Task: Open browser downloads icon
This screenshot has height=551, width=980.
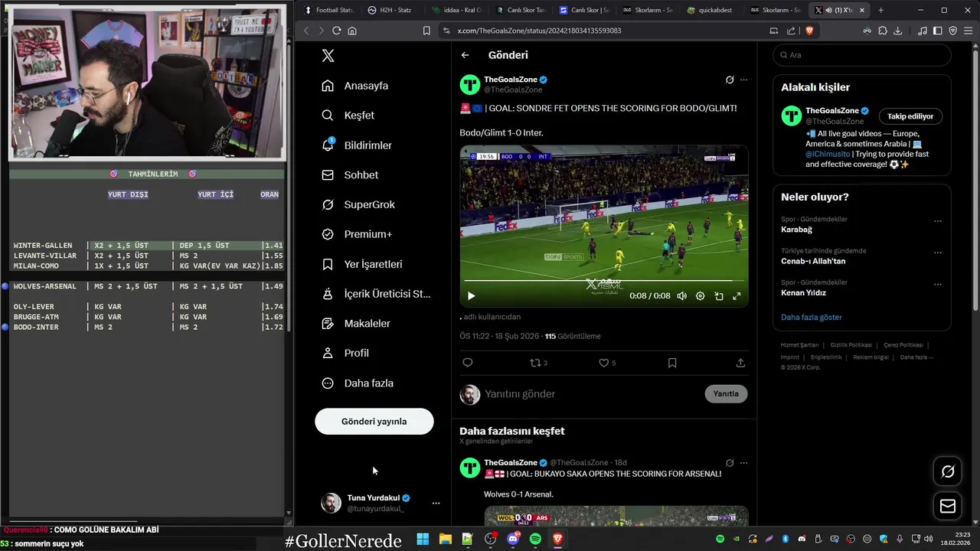Action: 897,31
